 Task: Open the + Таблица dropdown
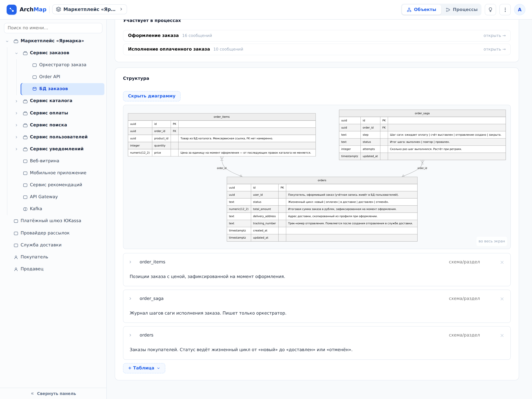coord(144,368)
